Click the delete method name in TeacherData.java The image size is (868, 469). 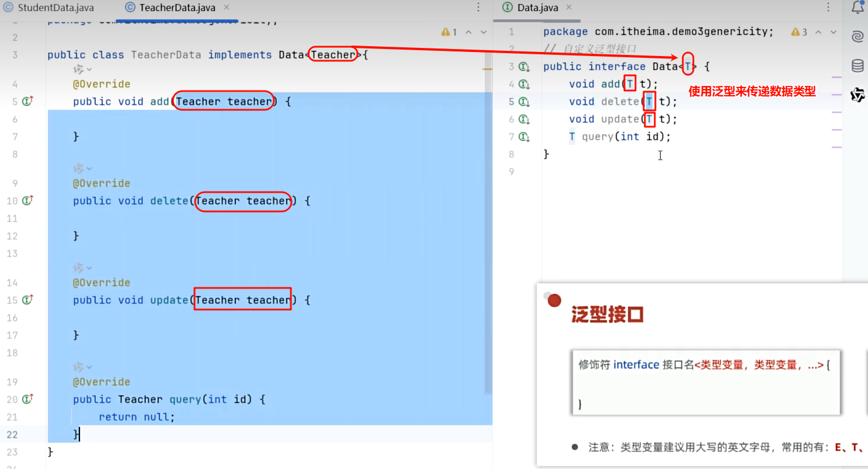click(x=169, y=201)
